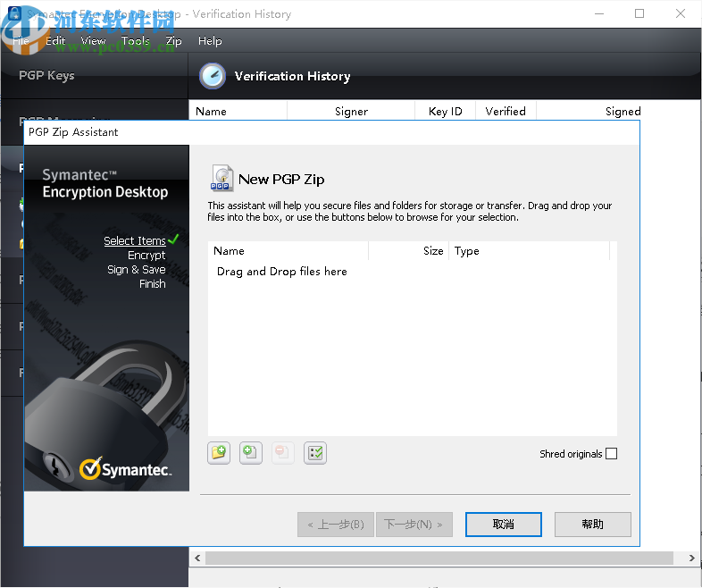This screenshot has width=702, height=588.
Task: Select the Select Items wizard step
Action: (135, 241)
